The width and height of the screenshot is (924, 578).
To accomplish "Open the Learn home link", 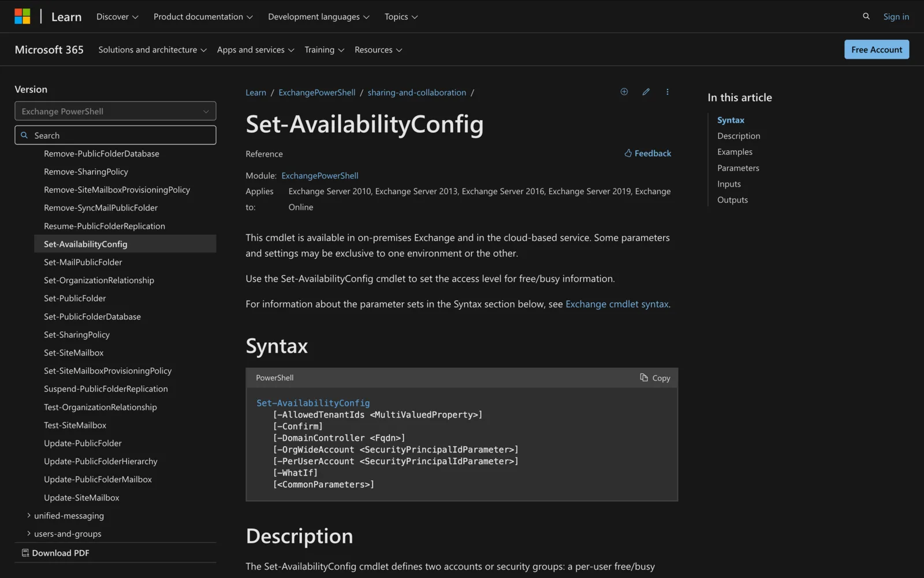I will [66, 17].
